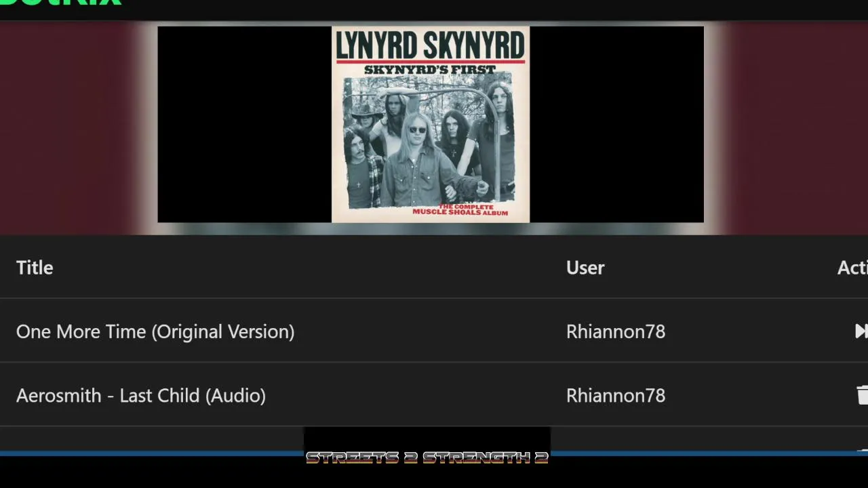This screenshot has width=868, height=488.
Task: Click the Complete Muscle Shoals Album caption
Action: [460, 209]
